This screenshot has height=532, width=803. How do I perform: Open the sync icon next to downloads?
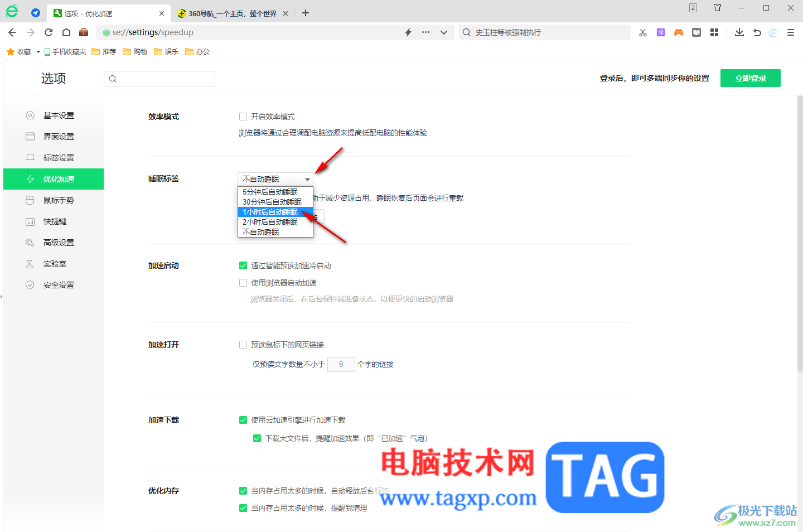772,32
